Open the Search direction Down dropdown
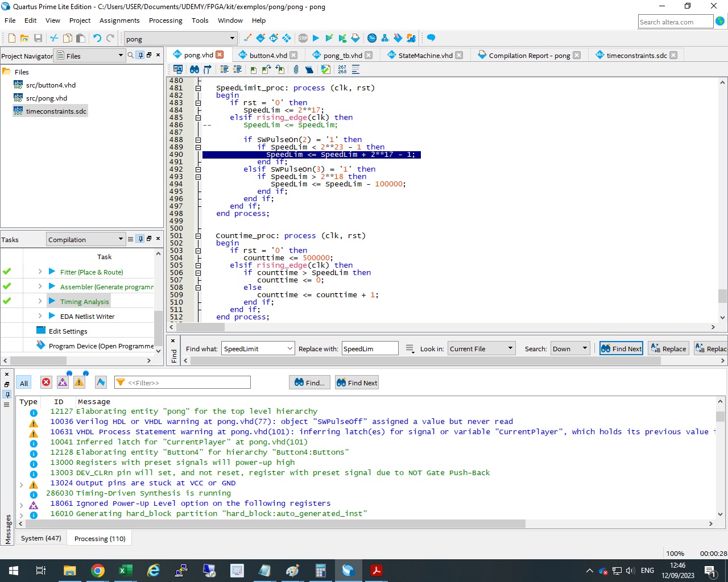Screen dimensions: 728x582 pos(569,349)
